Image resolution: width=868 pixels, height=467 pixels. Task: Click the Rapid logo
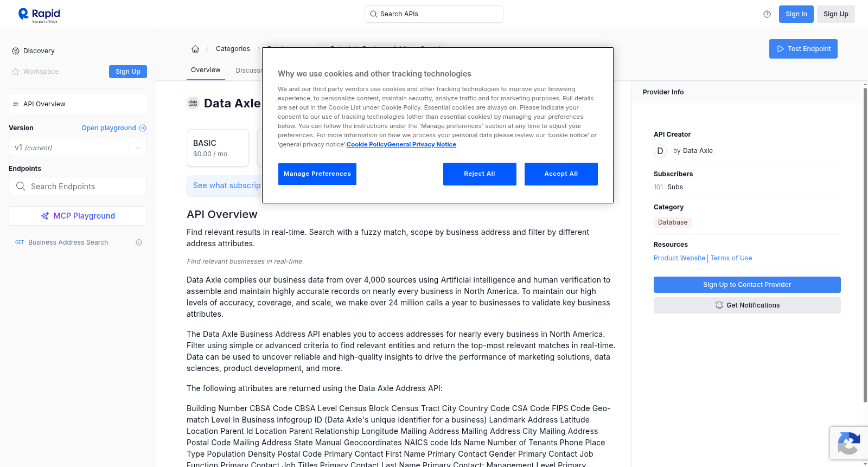coord(39,15)
